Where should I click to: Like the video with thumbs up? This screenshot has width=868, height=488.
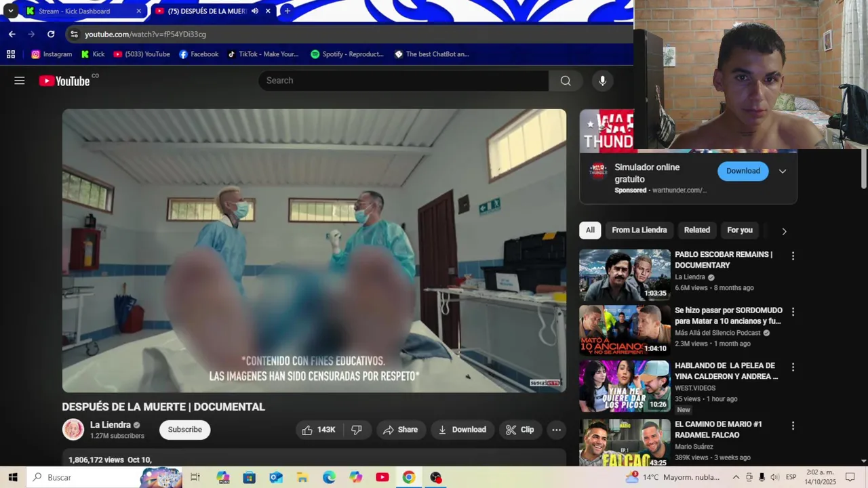[x=319, y=430]
